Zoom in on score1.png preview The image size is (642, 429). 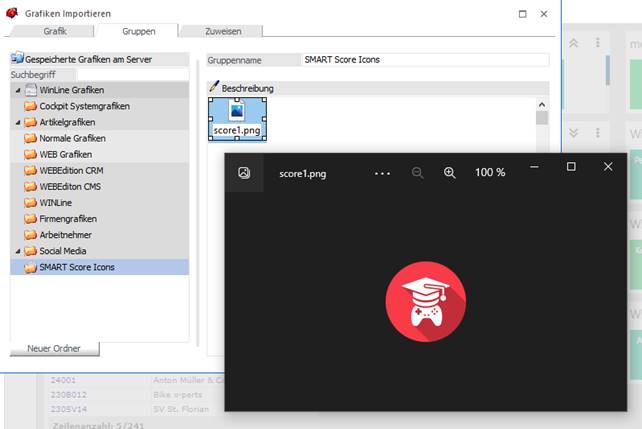tap(450, 172)
